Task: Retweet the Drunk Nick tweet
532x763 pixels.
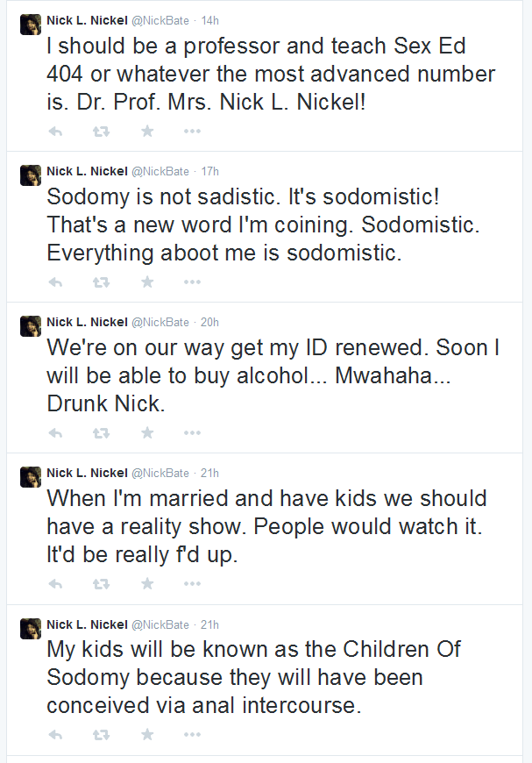Action: [x=101, y=433]
